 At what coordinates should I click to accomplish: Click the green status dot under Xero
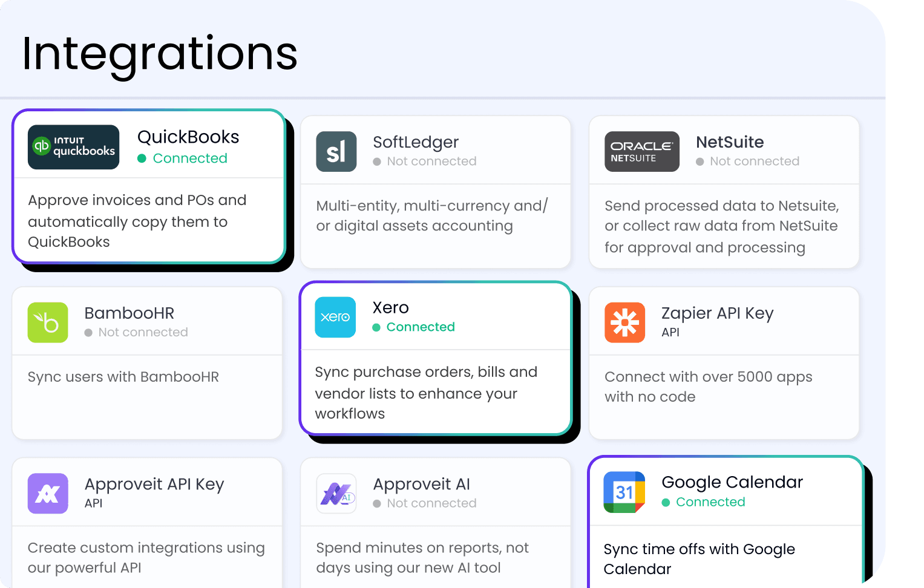click(x=376, y=327)
